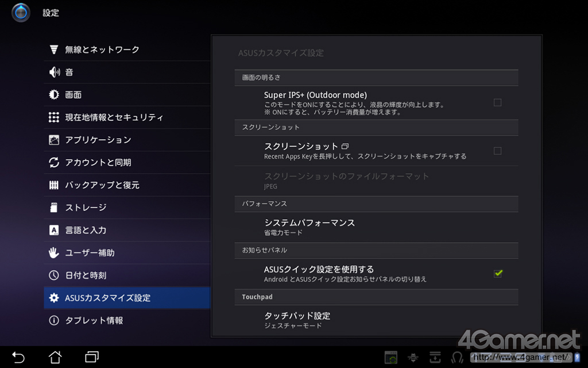The image size is (588, 368).
Task: Select アカウントと同期 label
Action: point(98,162)
